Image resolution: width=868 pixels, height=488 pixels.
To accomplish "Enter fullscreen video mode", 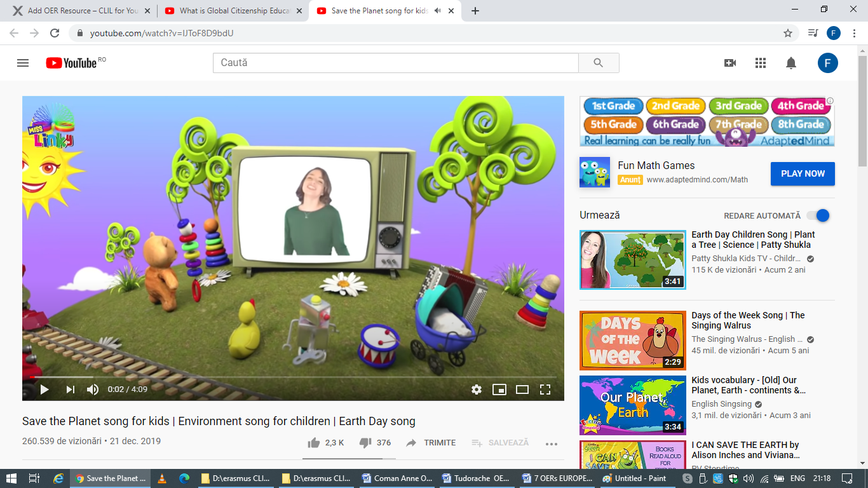I will pos(545,390).
